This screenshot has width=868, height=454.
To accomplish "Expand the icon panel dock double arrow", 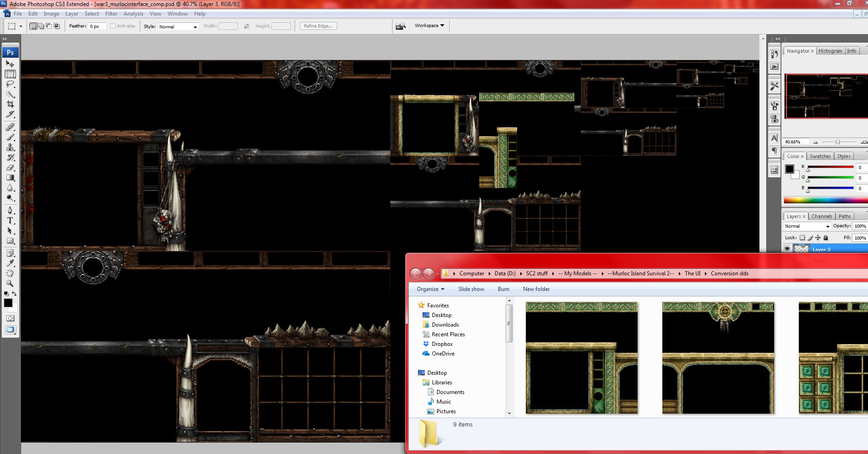I will pos(777,39).
